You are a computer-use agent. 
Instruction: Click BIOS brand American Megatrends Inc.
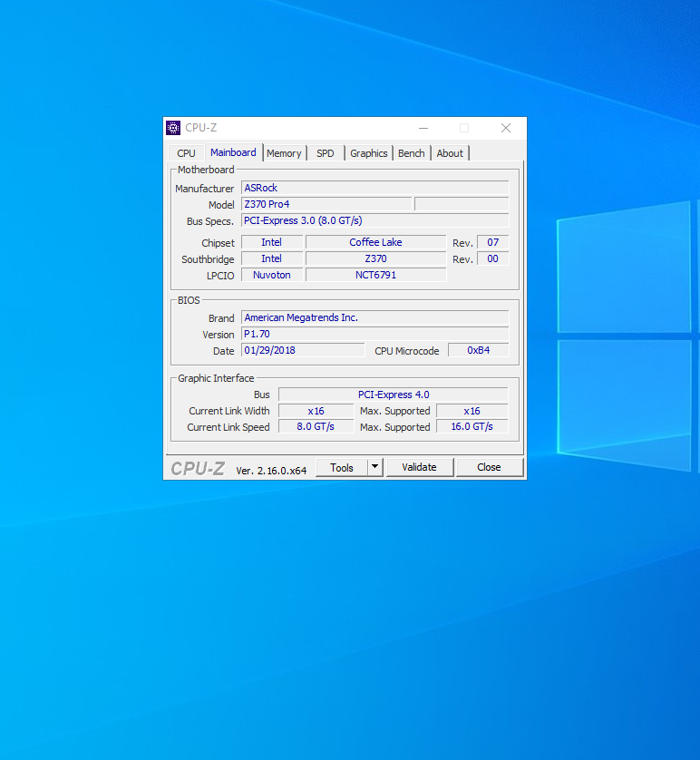(375, 318)
